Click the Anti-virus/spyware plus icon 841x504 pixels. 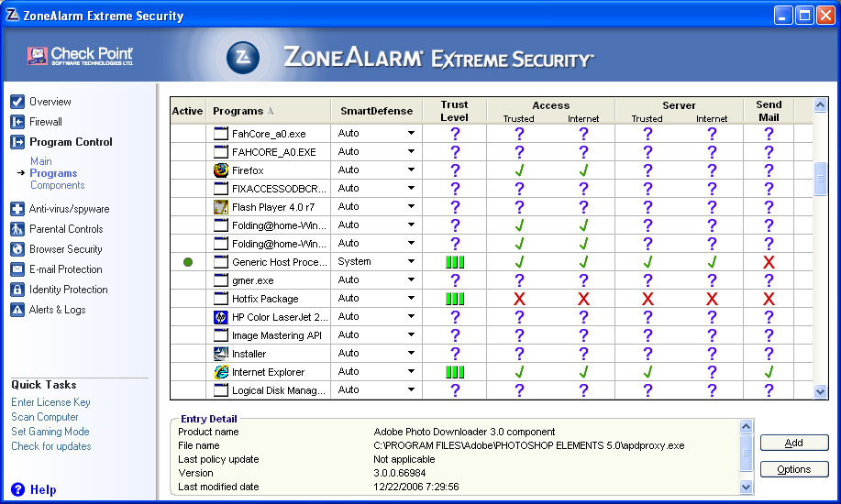point(17,209)
